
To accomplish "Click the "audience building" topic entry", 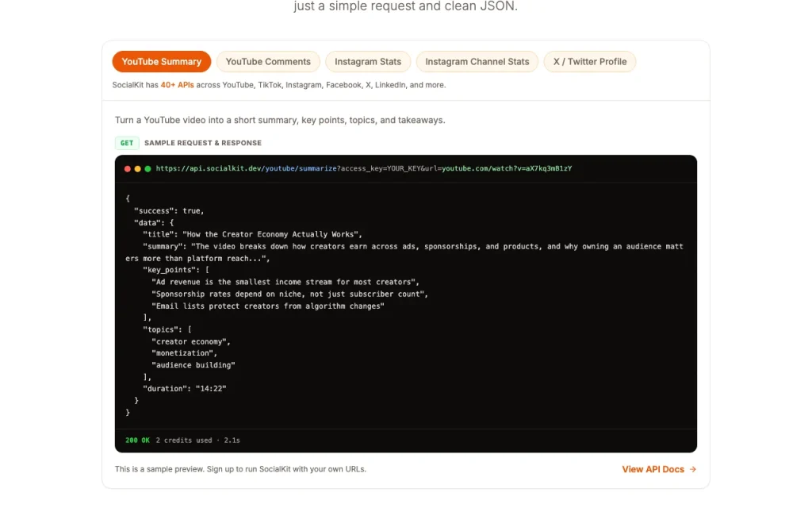I will 193,365.
